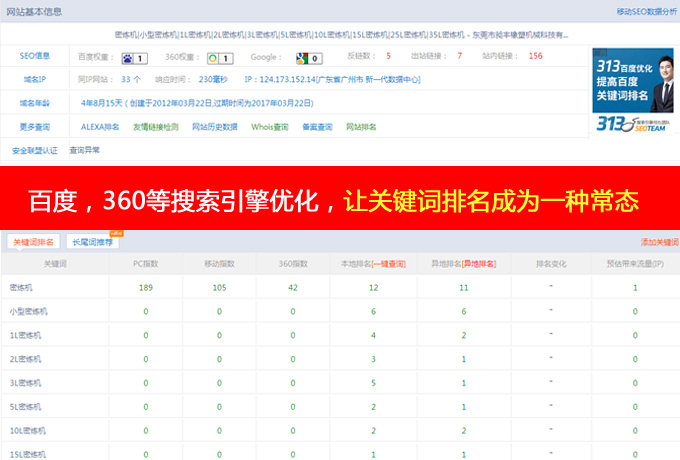This screenshot has height=460, width=680.
Task: Select the 安全联盟认证 tab
Action: (35, 150)
